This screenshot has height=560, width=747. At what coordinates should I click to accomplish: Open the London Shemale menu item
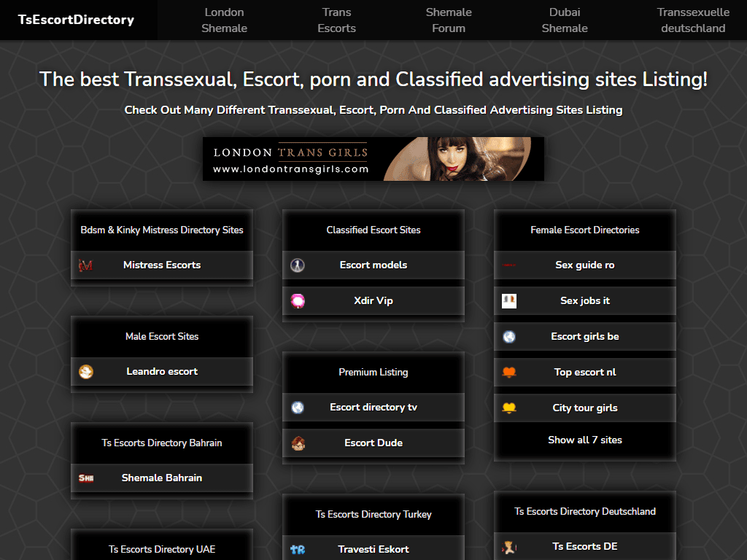(224, 20)
